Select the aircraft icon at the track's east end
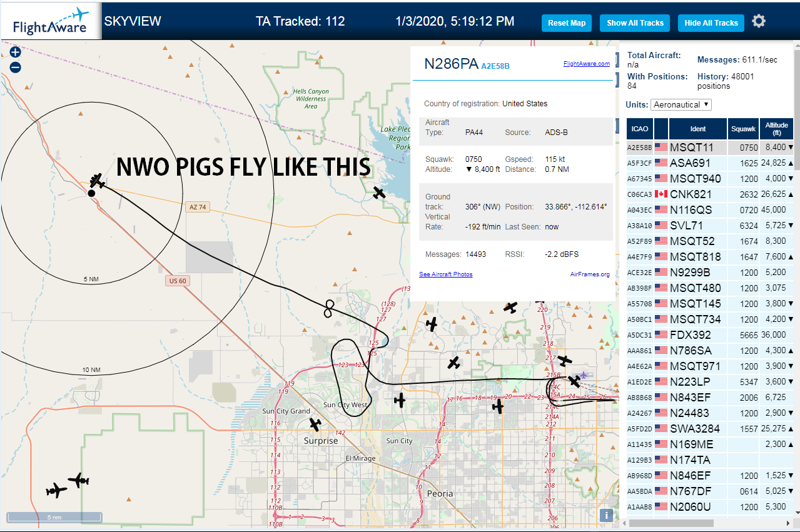This screenshot has height=532, width=800. 574,381
